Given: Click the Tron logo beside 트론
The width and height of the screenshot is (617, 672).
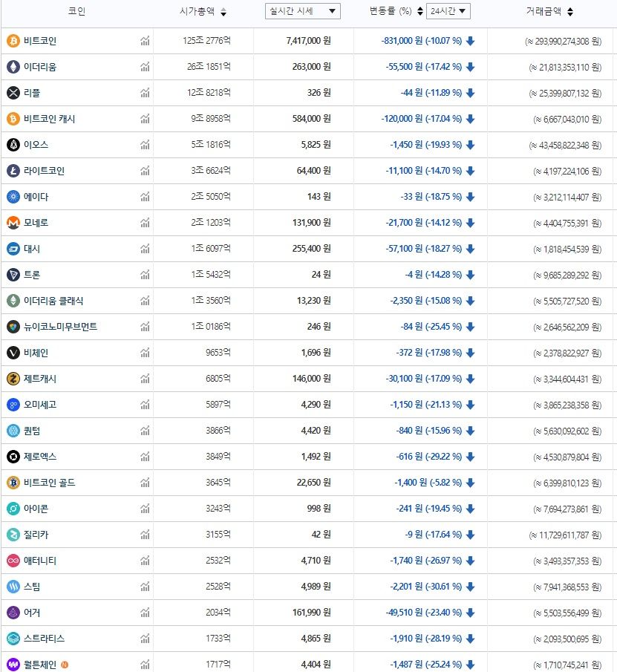Looking at the screenshot, I should click(x=13, y=275).
